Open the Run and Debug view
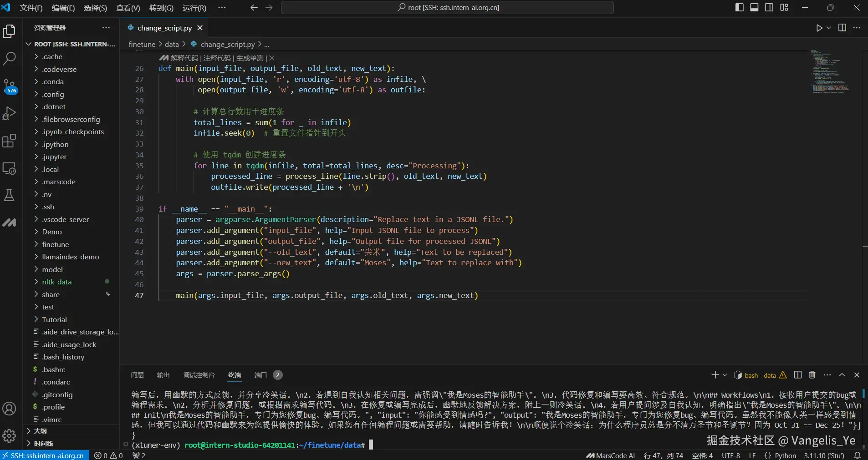This screenshot has width=868, height=460. coord(10,113)
